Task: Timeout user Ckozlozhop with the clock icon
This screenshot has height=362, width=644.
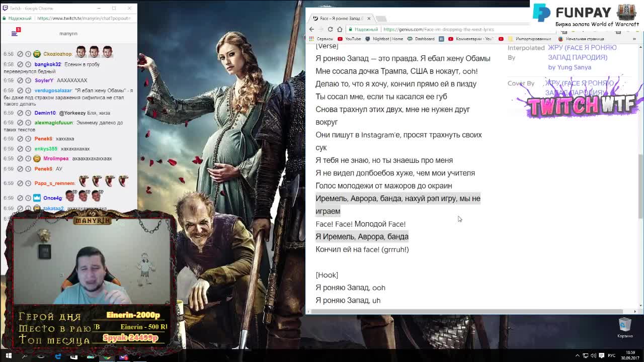Action: tap(28, 54)
